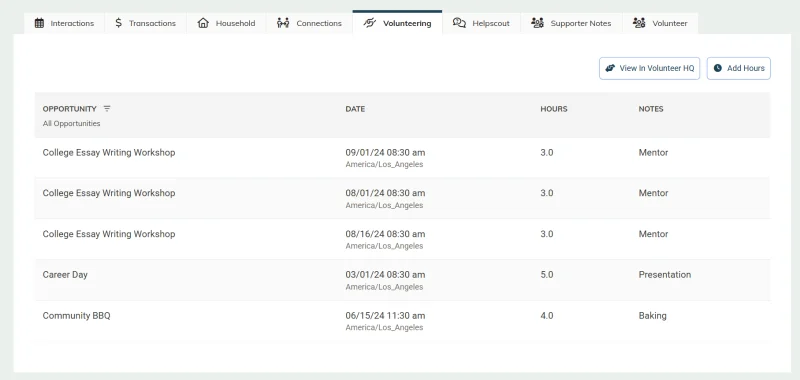Click the dollar sign Transactions icon
800x380 pixels.
pos(118,23)
